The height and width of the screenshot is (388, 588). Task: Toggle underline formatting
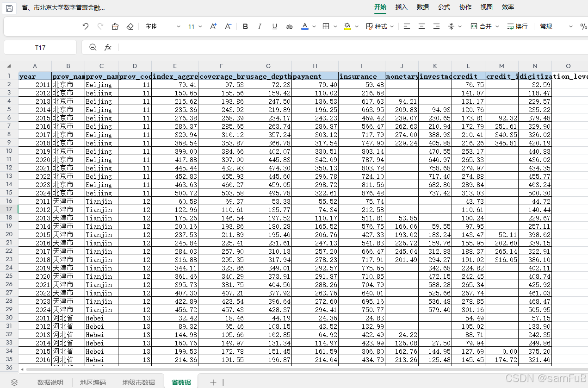(275, 26)
